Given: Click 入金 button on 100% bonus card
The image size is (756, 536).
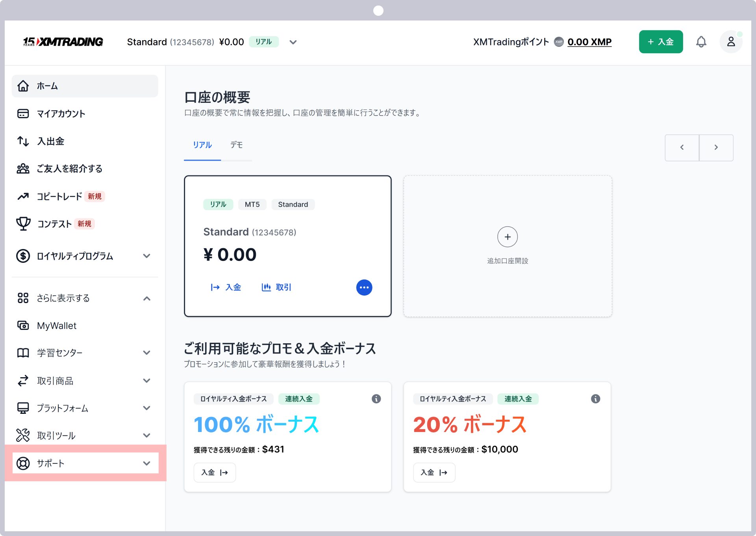Looking at the screenshot, I should (215, 473).
